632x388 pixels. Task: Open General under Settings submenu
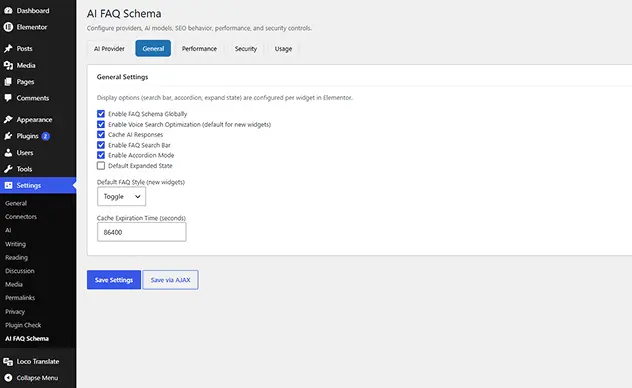(x=16, y=203)
